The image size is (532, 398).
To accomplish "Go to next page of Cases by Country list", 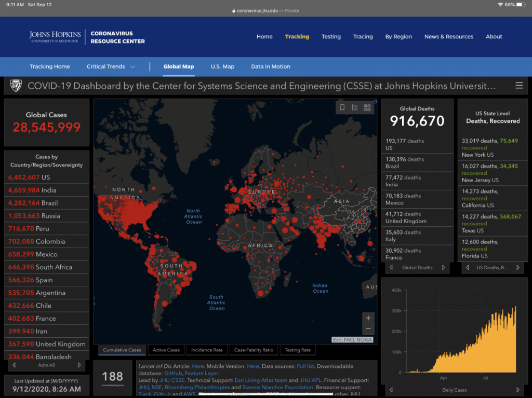I will coord(79,365).
